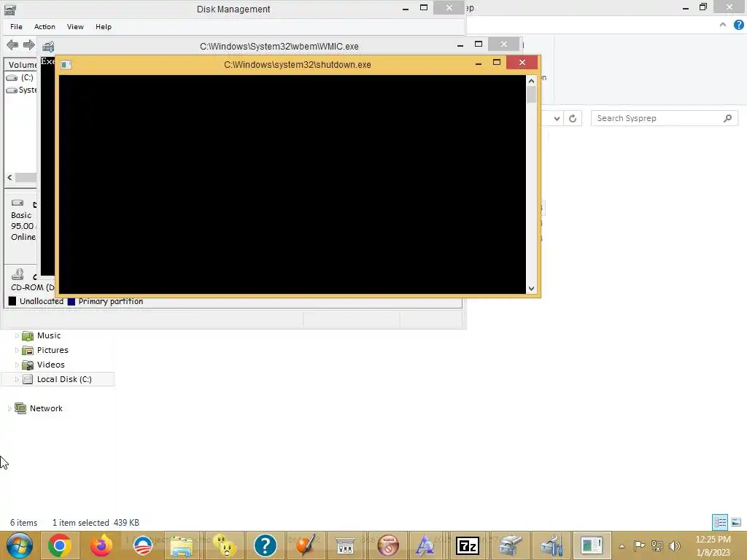Screen dimensions: 747x560
Task: Show hidden system tray icons
Action: click(x=622, y=546)
